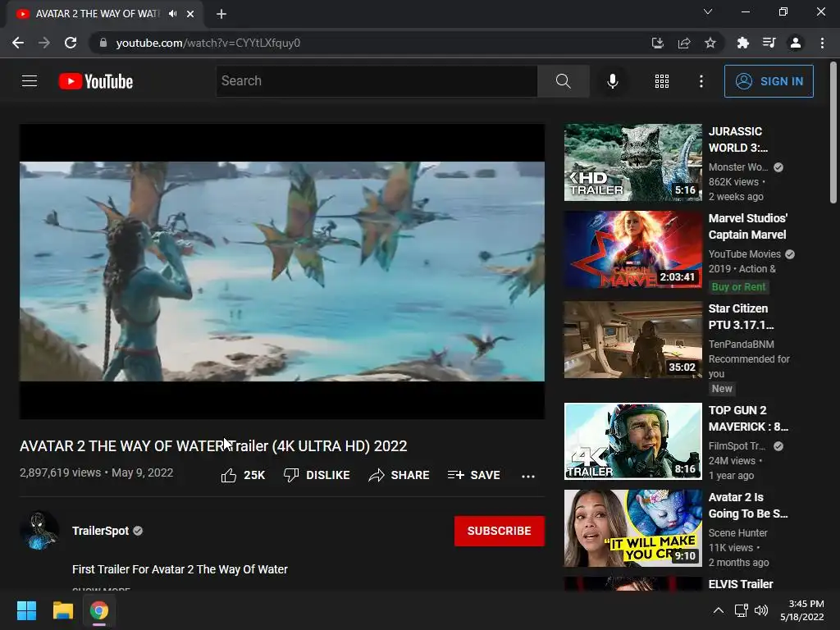Click the 2,897,619 views text
The height and width of the screenshot is (630, 840).
pos(60,472)
